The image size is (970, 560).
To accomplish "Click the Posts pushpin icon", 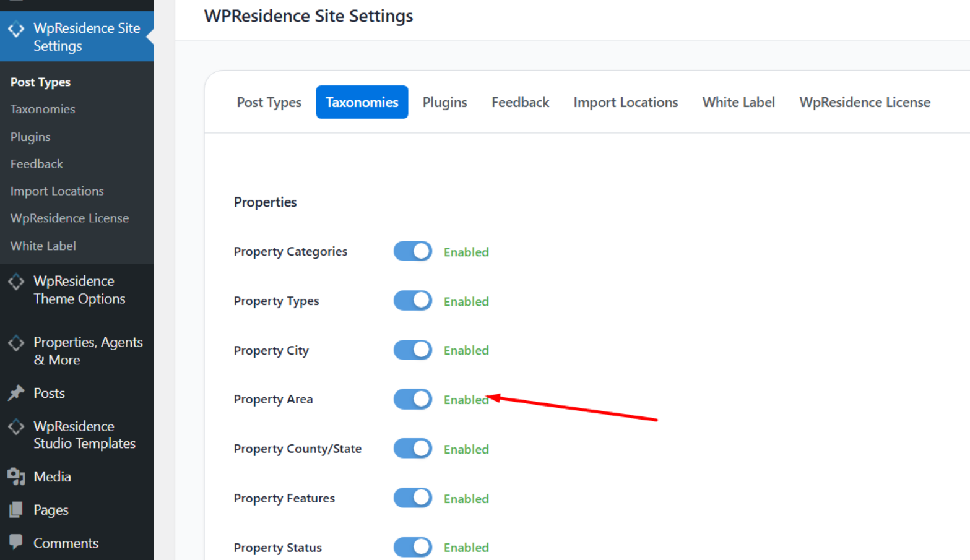I will click(x=16, y=393).
